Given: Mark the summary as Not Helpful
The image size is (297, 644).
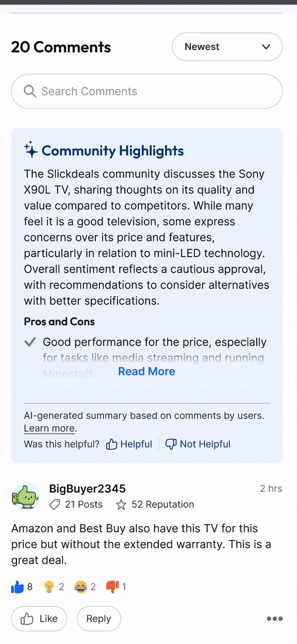Looking at the screenshot, I should click(x=198, y=444).
